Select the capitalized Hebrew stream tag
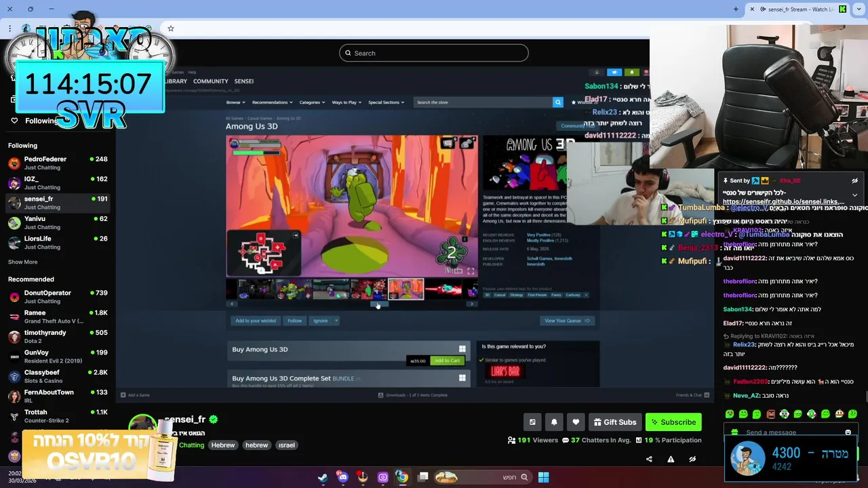The height and width of the screenshot is (488, 868). pos(223,445)
